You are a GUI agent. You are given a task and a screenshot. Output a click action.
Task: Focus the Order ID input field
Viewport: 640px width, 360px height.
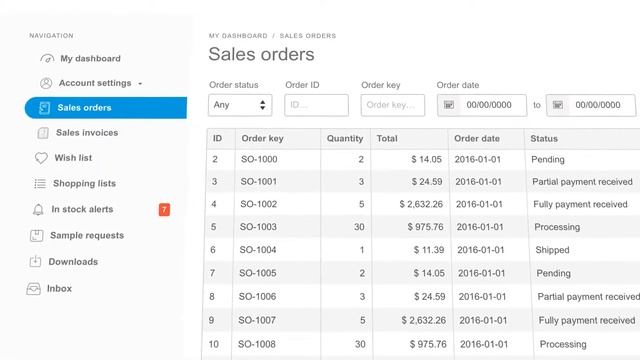point(316,105)
